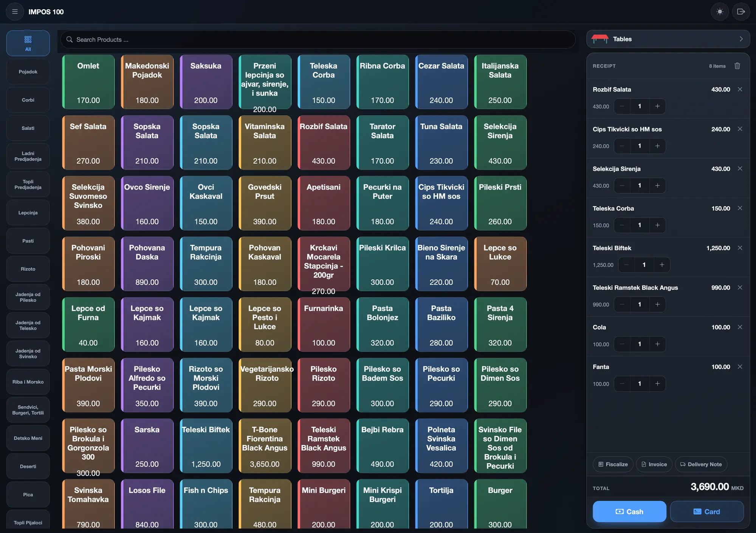Click the Invoice button
This screenshot has width=756, height=533.
click(654, 464)
